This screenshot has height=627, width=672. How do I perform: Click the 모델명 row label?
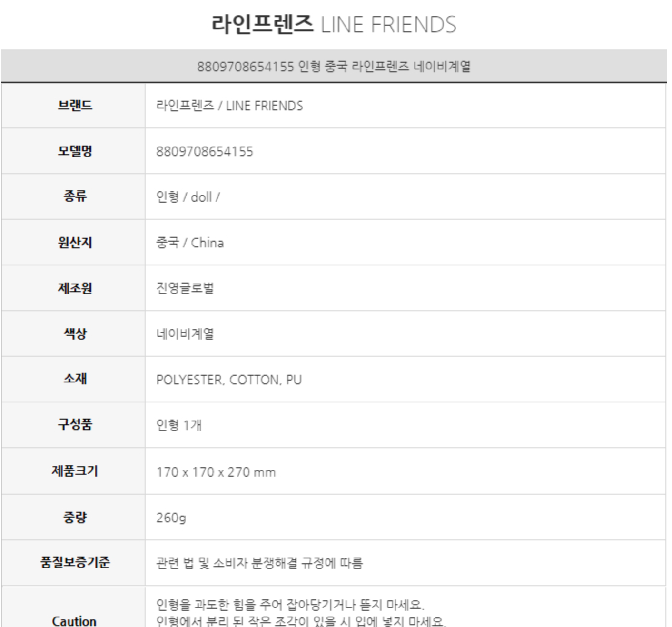75,151
